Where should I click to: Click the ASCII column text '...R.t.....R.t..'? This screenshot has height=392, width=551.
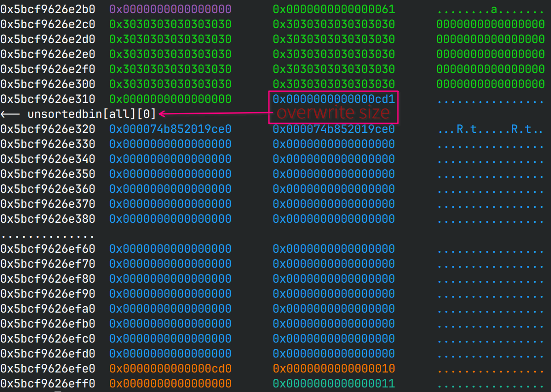[x=491, y=129]
